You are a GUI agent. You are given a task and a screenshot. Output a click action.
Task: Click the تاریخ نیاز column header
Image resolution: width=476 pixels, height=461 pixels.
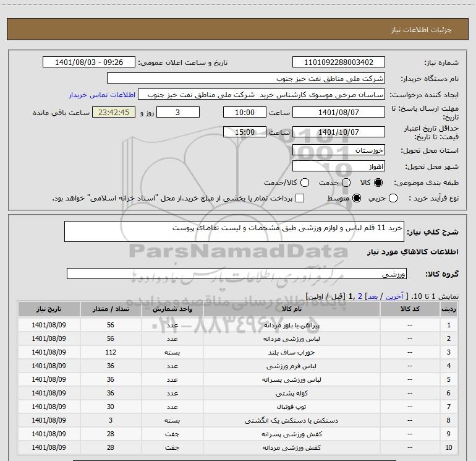pos(48,308)
